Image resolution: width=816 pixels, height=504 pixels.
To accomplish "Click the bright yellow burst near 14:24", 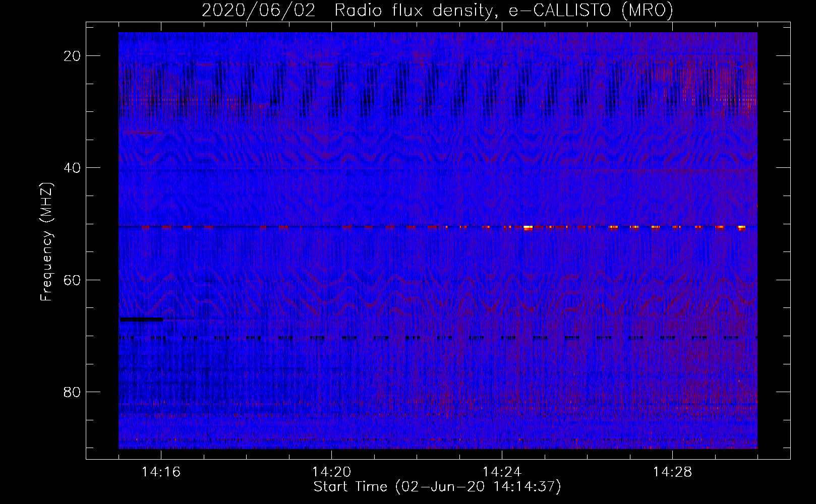I will point(528,228).
